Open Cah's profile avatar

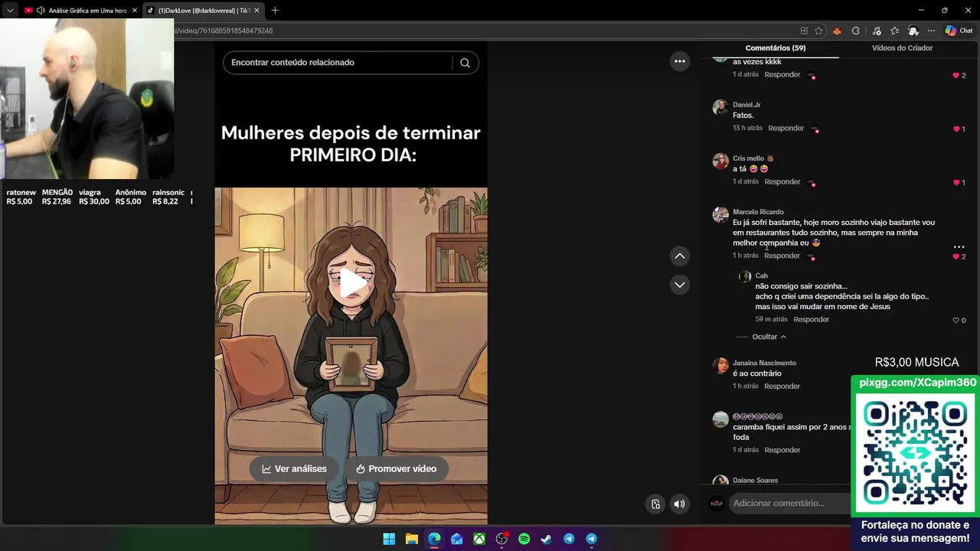[x=745, y=276]
